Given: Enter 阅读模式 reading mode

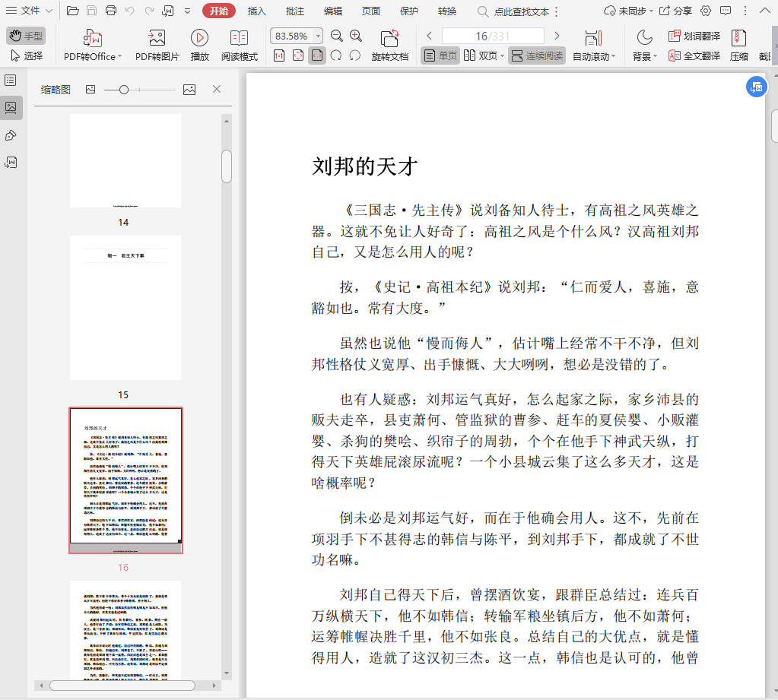Looking at the screenshot, I should 239,38.
